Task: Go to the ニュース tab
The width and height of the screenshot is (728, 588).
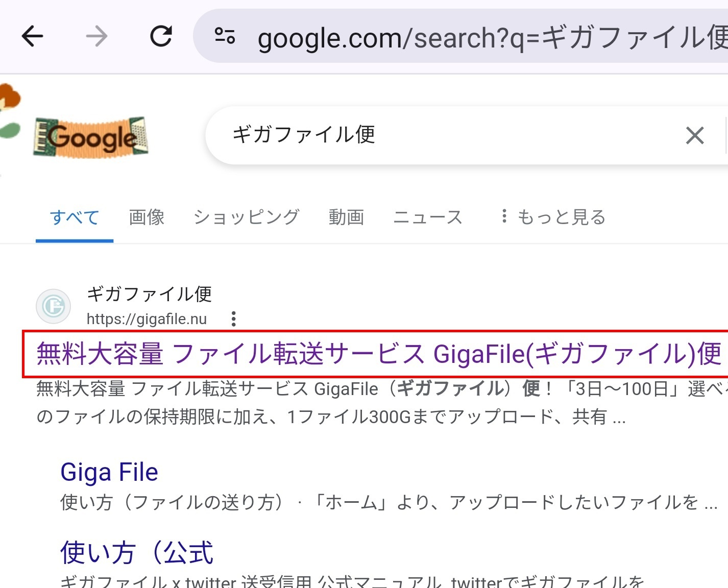Action: [428, 217]
